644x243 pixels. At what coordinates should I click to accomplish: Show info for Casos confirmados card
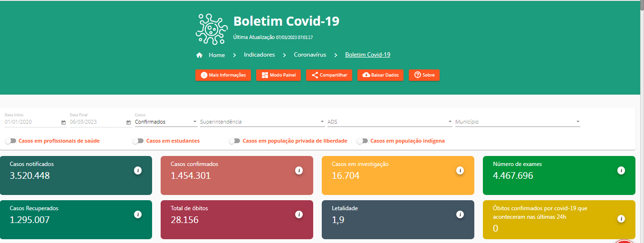click(x=299, y=170)
